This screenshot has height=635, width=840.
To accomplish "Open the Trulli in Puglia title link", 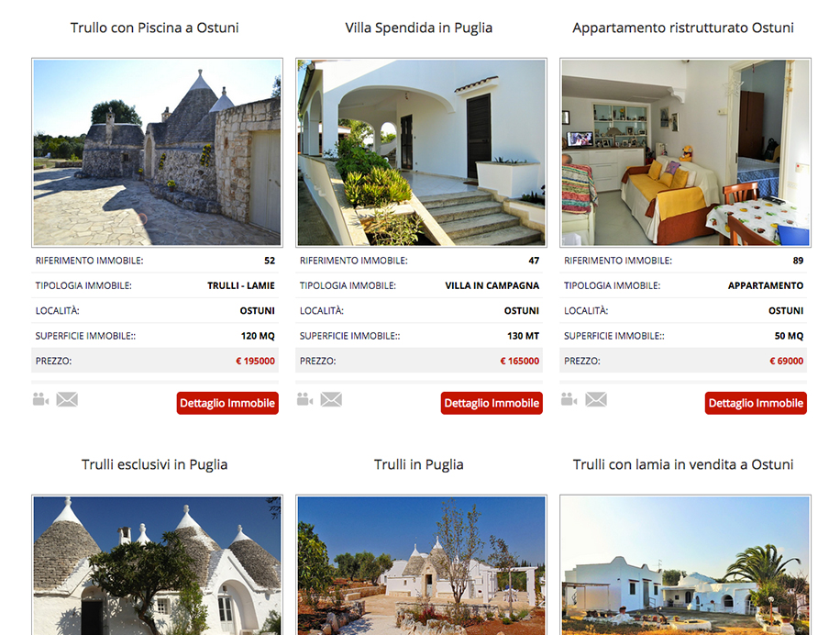I will point(419,464).
